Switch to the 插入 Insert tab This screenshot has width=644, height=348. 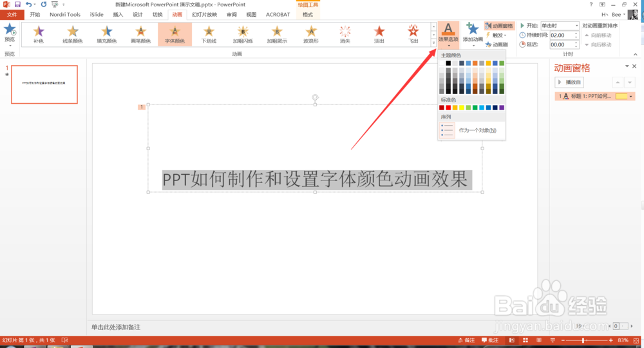click(118, 14)
